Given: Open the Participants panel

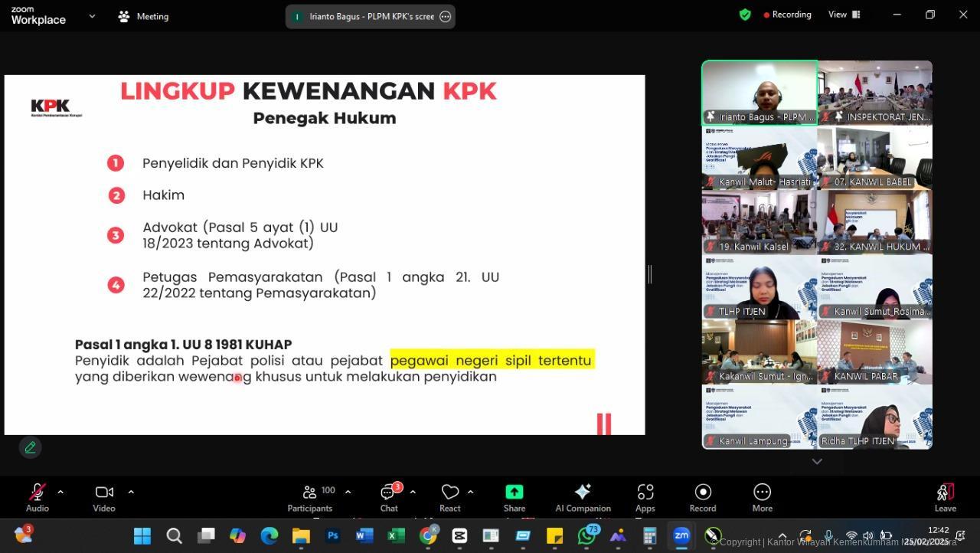Looking at the screenshot, I should click(310, 497).
